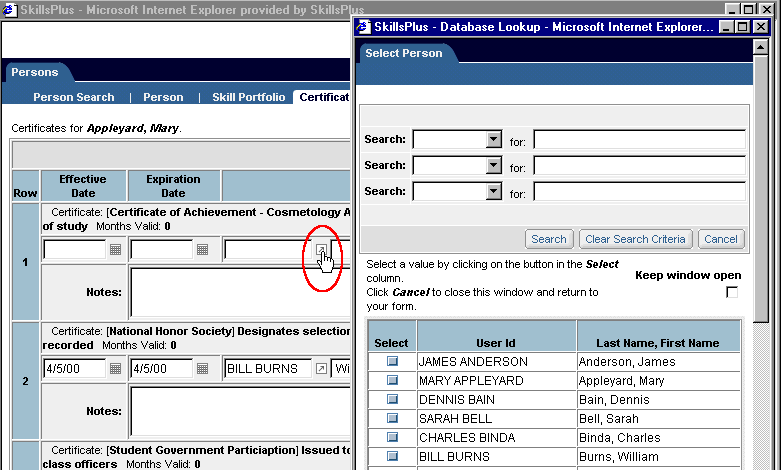
Task: Click lookup window vertical scrollbar thumb
Action: pos(761,189)
